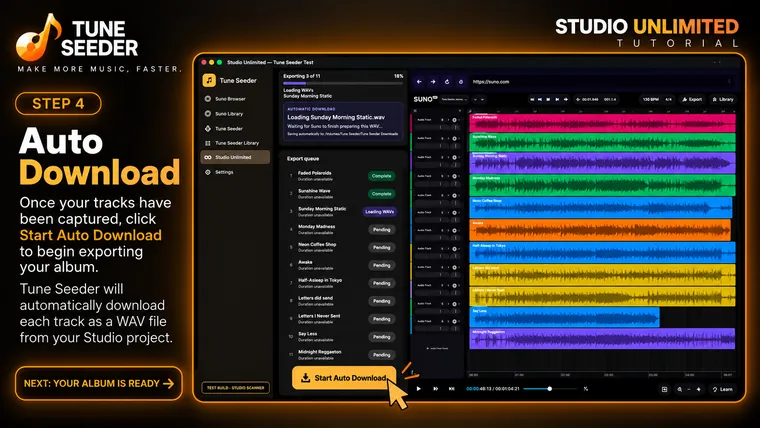Collapse the track header panel with the top arrow
This screenshot has height=428, width=760.
click(x=459, y=111)
